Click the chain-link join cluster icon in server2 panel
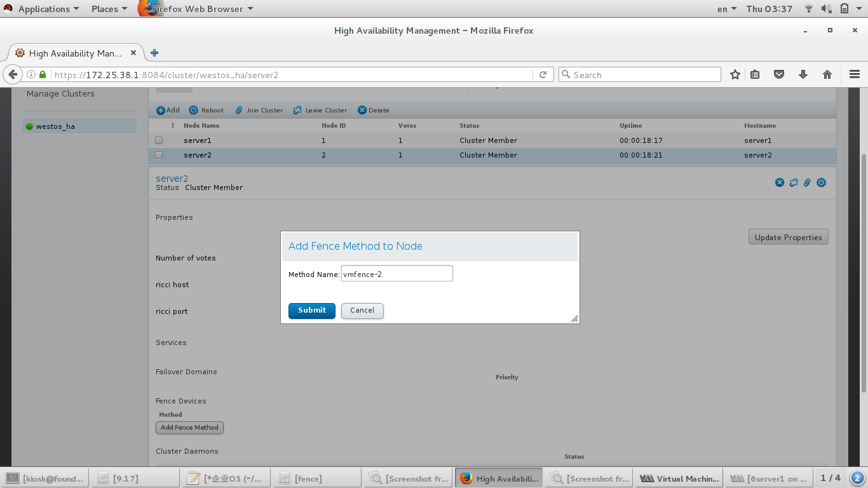This screenshot has height=488, width=868. pos(807,182)
